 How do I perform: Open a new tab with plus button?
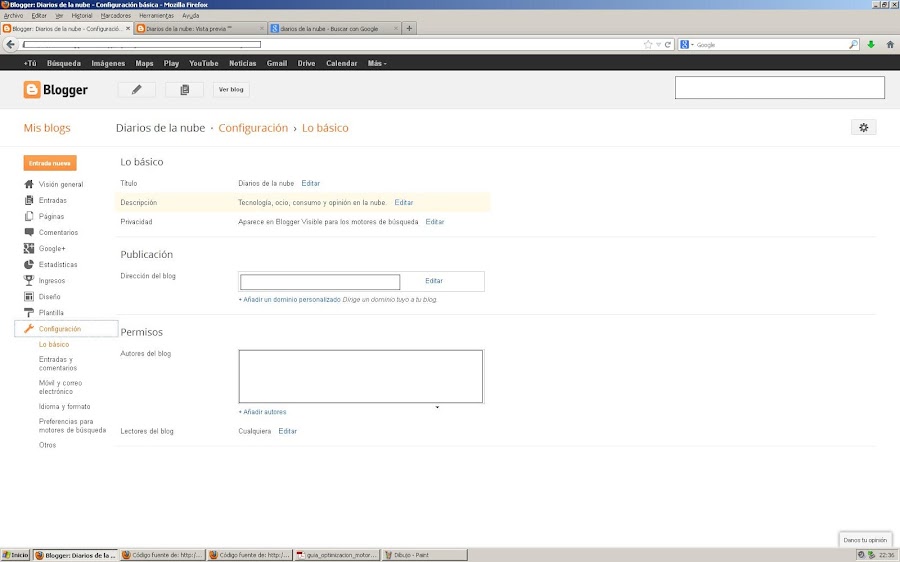(x=409, y=28)
